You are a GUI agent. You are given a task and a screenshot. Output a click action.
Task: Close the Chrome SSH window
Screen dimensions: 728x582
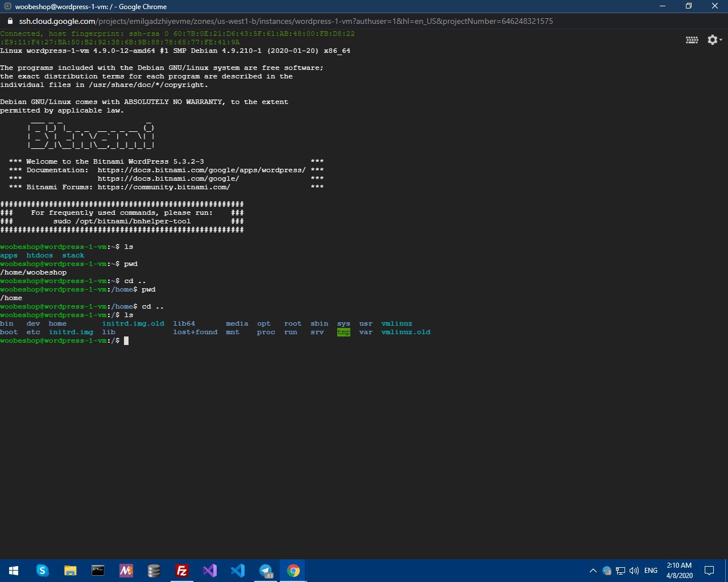point(715,6)
